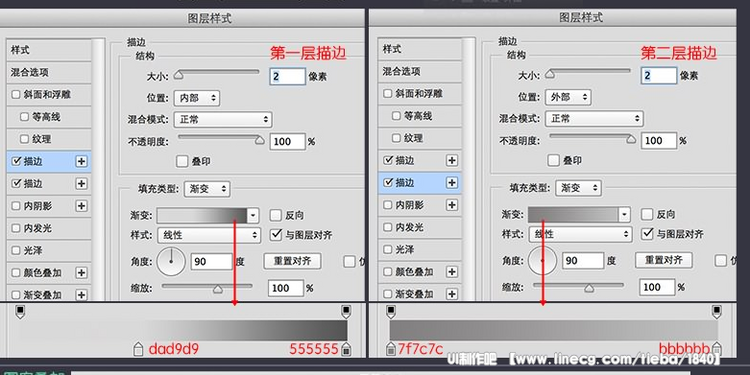750x375 pixels.
Task: Add another stroke via highlighted 描边 plus, left dialog
Action: coord(81,162)
